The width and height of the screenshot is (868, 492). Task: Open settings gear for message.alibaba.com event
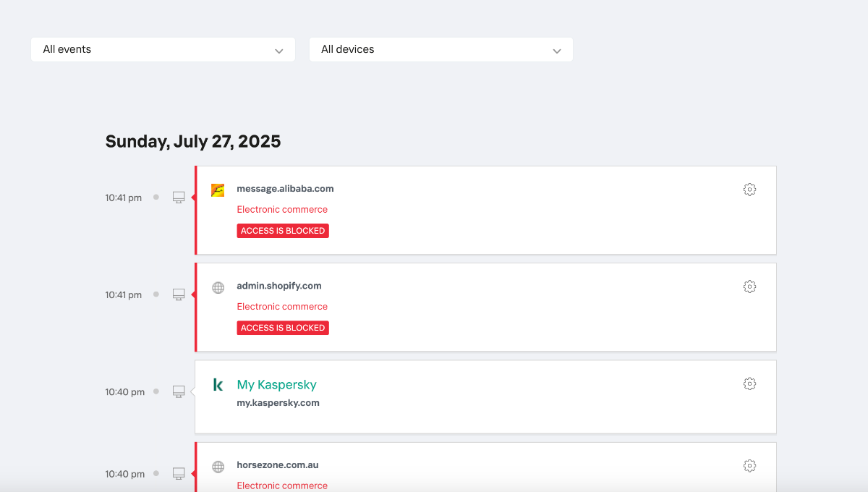[749, 190]
